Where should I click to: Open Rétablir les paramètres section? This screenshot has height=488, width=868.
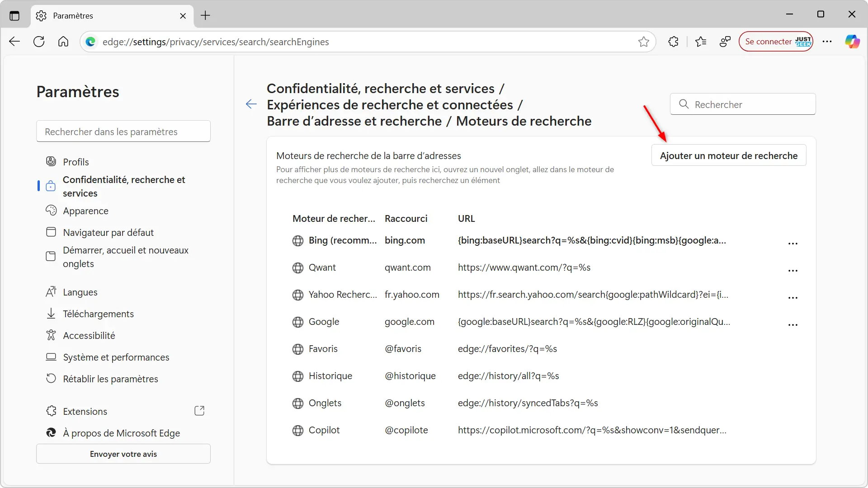[x=110, y=379]
